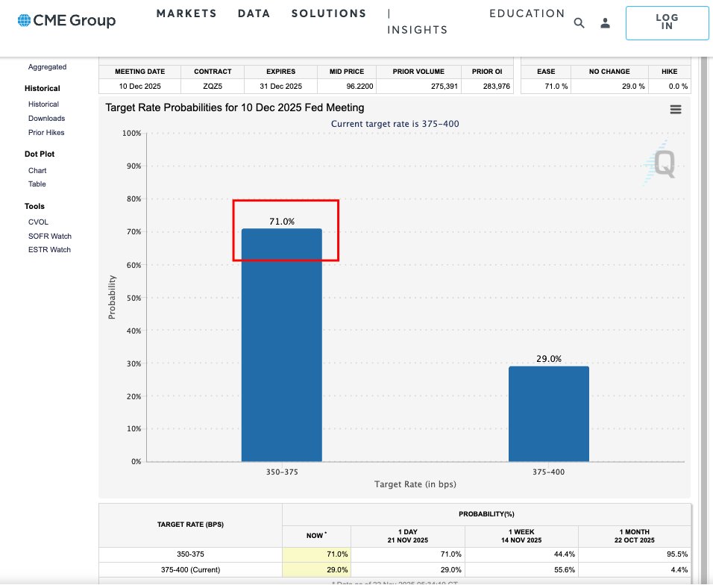Open Historical link under Historical section

[44, 104]
